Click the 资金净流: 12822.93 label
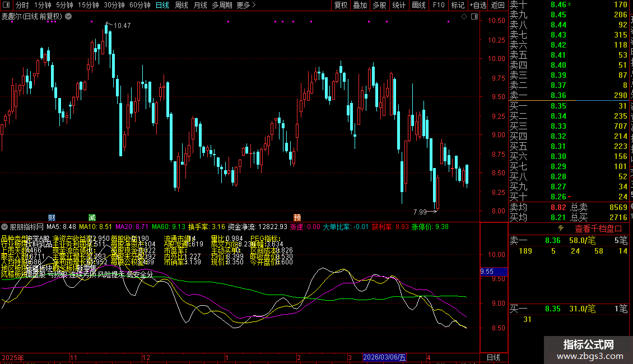633x364 pixels. pos(257,227)
